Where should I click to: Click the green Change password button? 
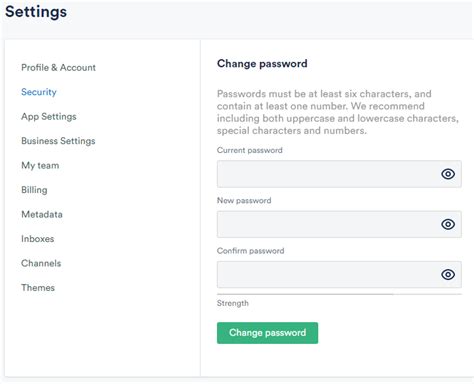click(267, 333)
